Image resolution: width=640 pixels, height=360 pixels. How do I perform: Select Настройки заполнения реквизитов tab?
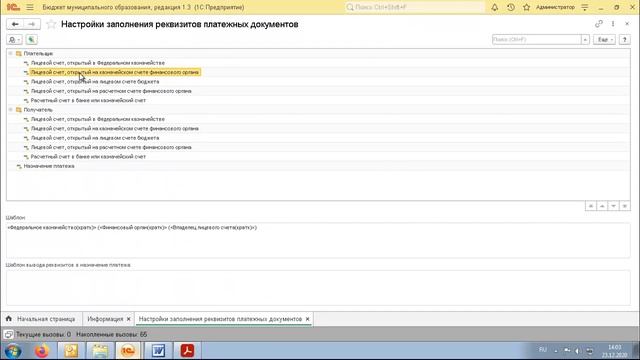click(220, 319)
